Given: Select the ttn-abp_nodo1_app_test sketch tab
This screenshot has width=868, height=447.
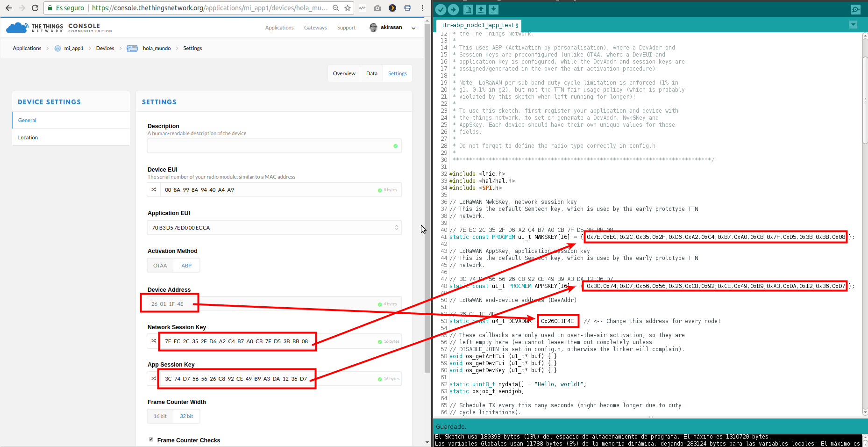Looking at the screenshot, I should [x=480, y=25].
